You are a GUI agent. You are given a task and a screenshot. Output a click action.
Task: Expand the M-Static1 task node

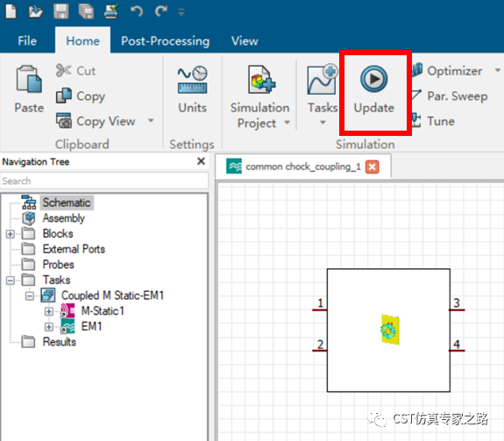pos(48,311)
